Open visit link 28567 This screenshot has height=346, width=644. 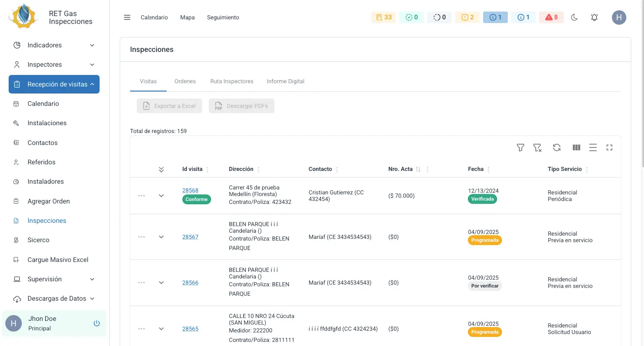(190, 237)
